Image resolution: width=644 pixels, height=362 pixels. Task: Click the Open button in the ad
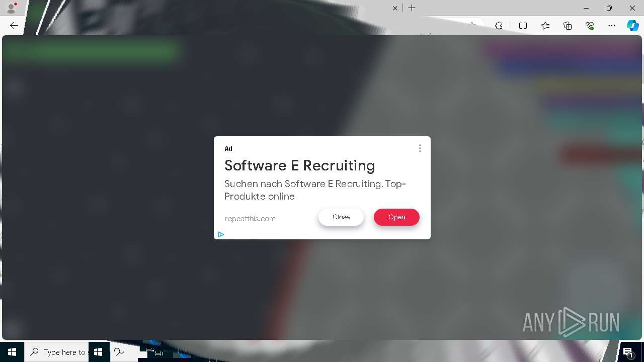[x=396, y=217]
